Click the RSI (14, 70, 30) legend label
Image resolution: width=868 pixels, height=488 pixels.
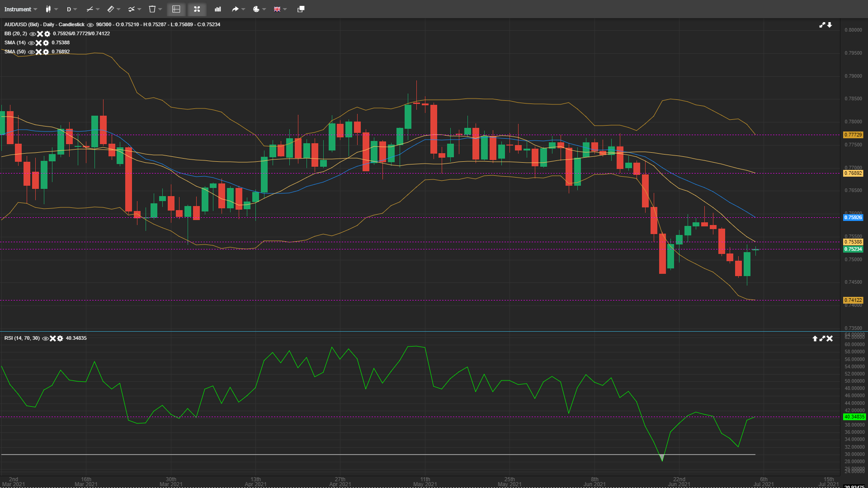(x=22, y=338)
